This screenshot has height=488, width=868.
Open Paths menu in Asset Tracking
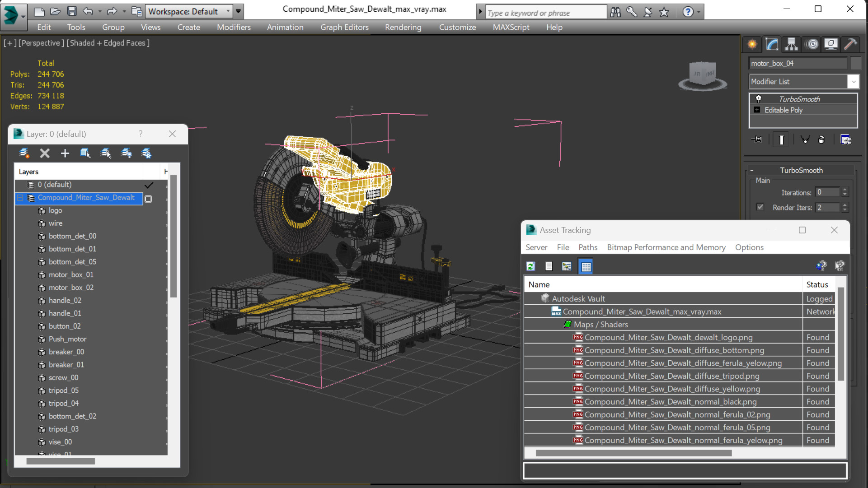click(587, 247)
